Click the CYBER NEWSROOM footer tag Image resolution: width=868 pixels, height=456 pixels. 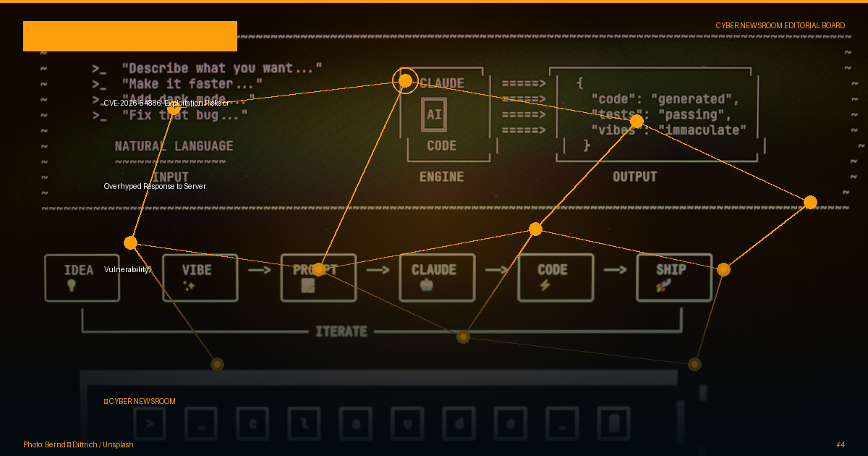pos(140,401)
